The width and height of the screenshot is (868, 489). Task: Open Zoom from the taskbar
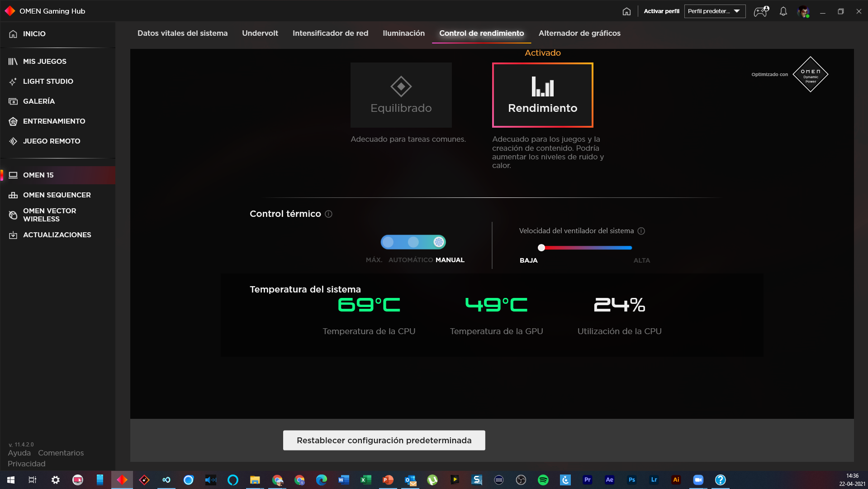coord(698,480)
